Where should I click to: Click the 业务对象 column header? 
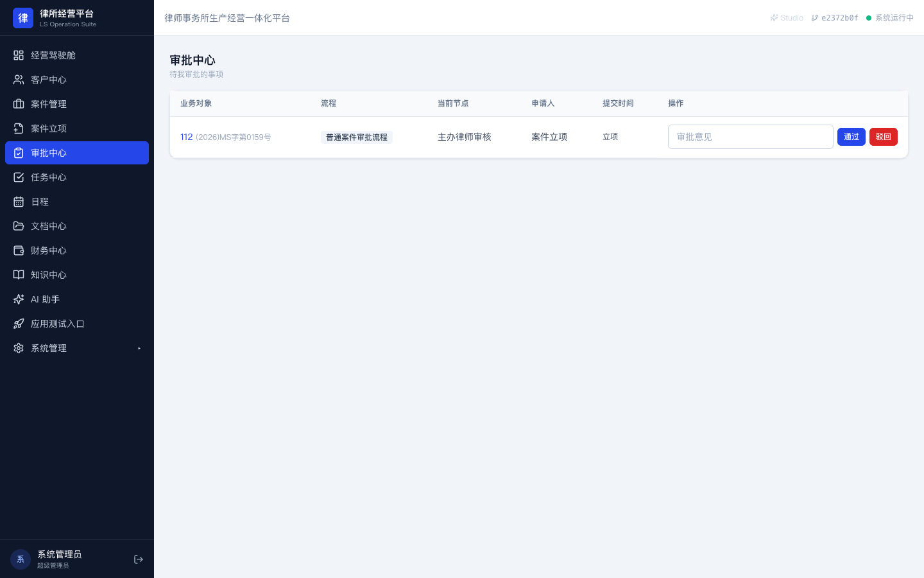tap(196, 103)
